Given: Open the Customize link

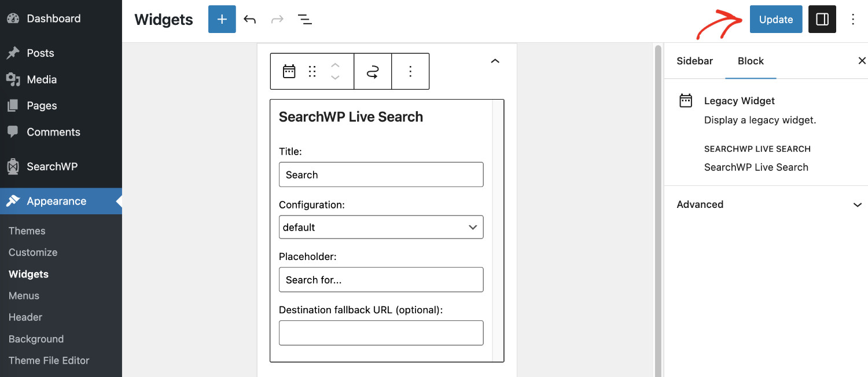Looking at the screenshot, I should pos(33,252).
